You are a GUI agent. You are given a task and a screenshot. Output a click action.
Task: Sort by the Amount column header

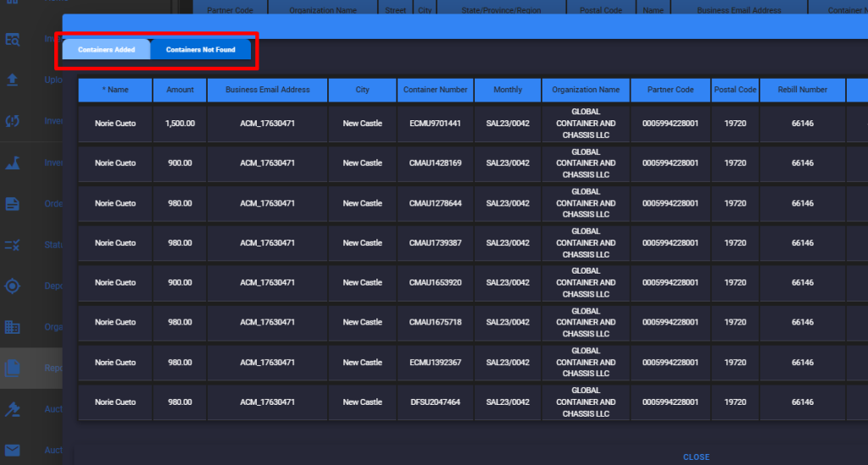click(180, 90)
